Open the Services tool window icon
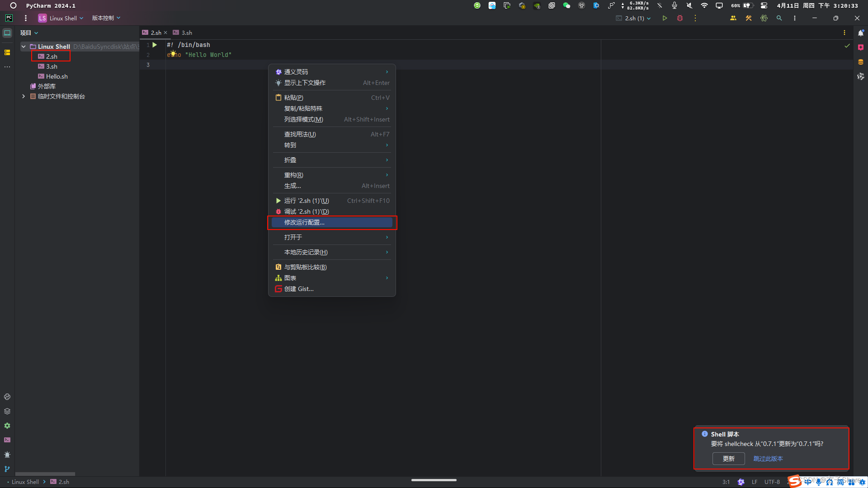The height and width of the screenshot is (488, 868). 7,411
